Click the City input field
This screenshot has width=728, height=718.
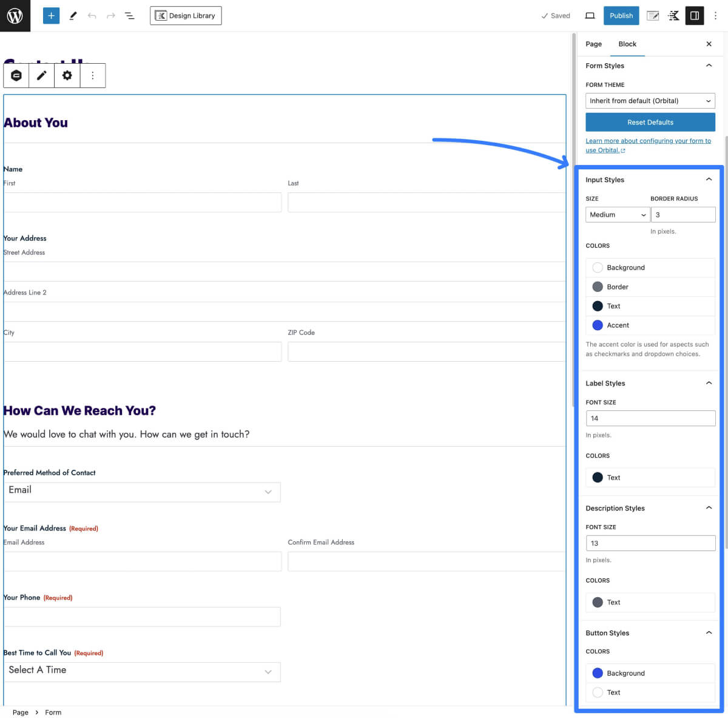click(x=143, y=351)
